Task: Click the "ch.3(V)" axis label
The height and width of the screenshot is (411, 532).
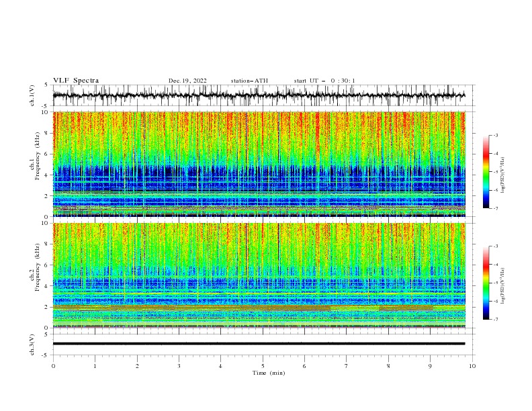Action: pyautogui.click(x=32, y=345)
